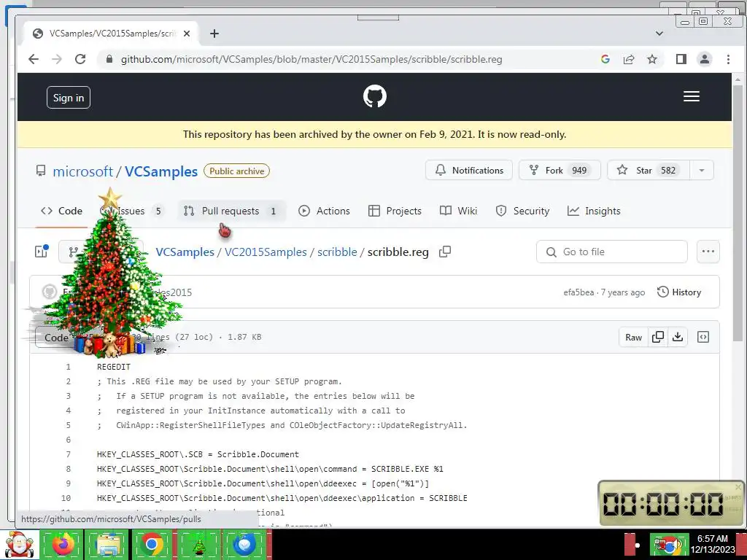
Task: Click the Google icon in address bar
Action: point(605,59)
